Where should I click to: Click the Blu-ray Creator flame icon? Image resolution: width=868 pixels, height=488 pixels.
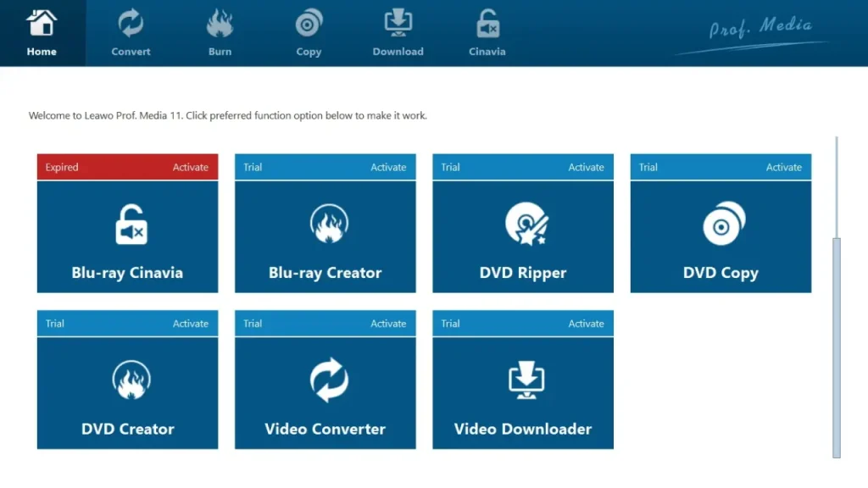coord(329,224)
